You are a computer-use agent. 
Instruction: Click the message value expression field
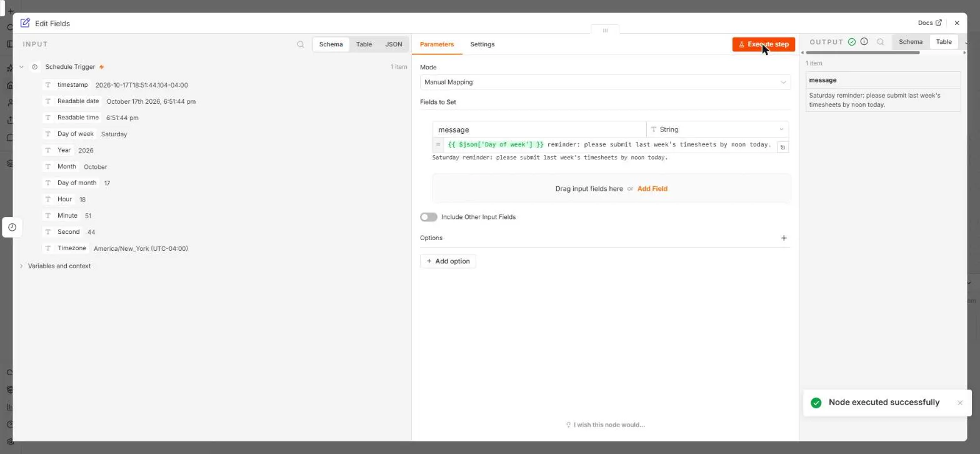[609, 145]
